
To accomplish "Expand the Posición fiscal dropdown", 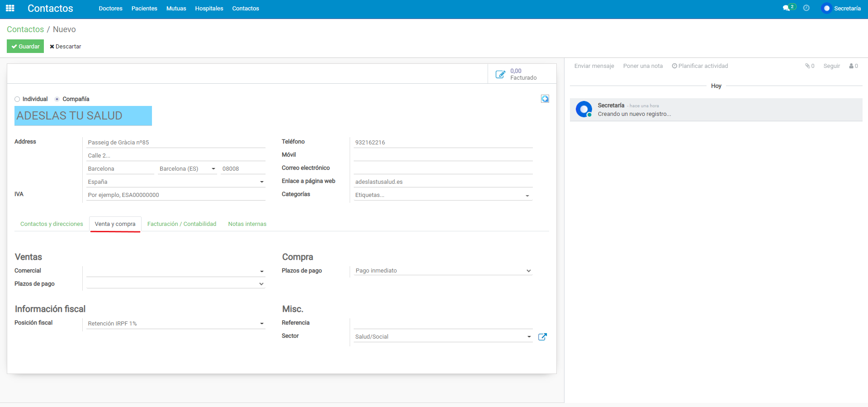I will (261, 324).
